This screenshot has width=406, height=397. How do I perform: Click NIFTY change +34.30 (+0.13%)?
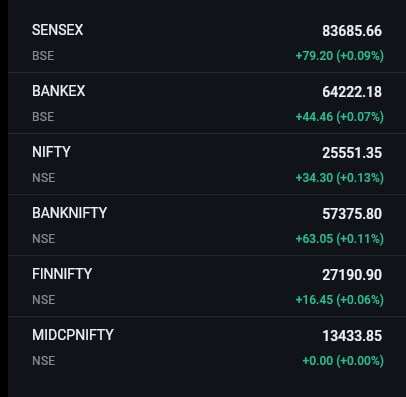(x=340, y=178)
